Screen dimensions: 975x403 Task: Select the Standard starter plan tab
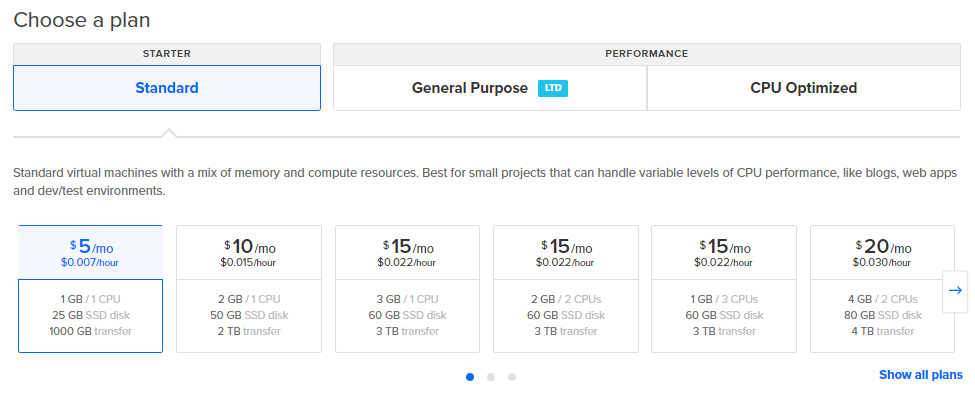tap(167, 88)
